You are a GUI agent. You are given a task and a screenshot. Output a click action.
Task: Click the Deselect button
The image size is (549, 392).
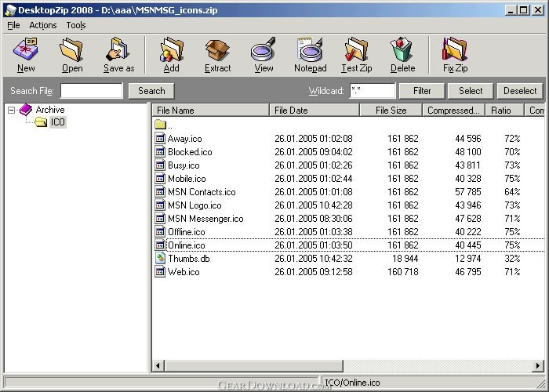pos(520,91)
